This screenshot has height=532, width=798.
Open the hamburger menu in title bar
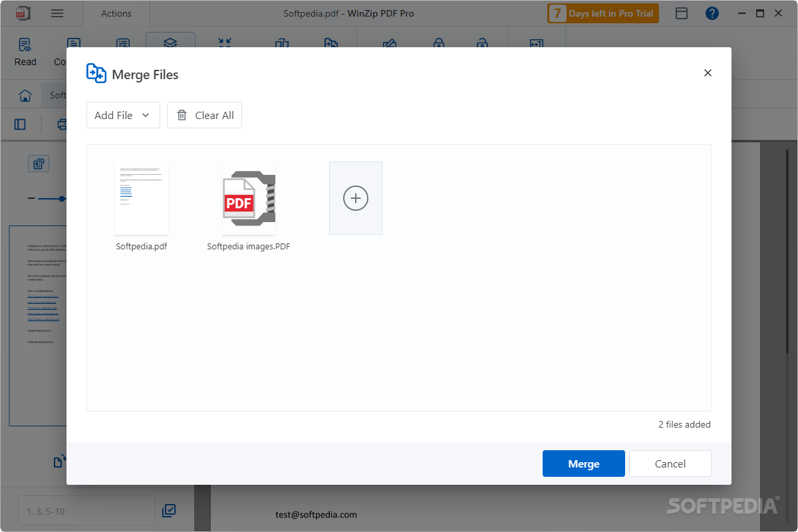[x=57, y=13]
